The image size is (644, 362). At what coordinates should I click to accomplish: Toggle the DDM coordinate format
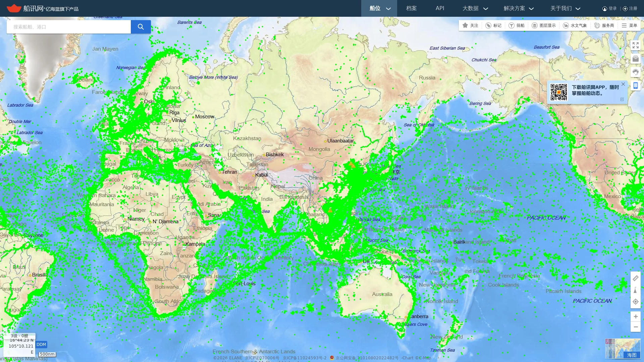tap(41, 345)
